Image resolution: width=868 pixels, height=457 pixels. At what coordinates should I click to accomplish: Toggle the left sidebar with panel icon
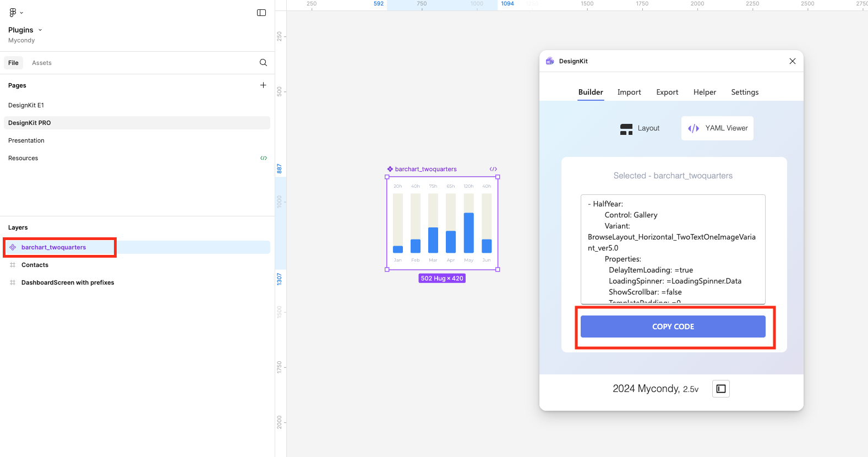click(x=261, y=13)
